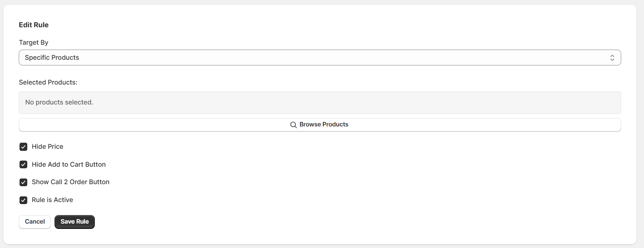Viewport: 644px width, 248px height.
Task: Click the Target By field label
Action: click(33, 43)
